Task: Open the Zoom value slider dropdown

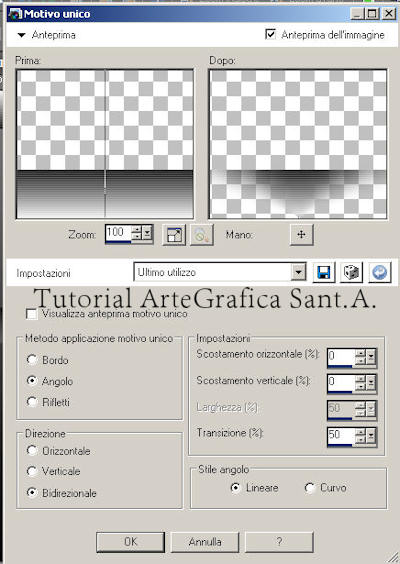Action: 147,234
